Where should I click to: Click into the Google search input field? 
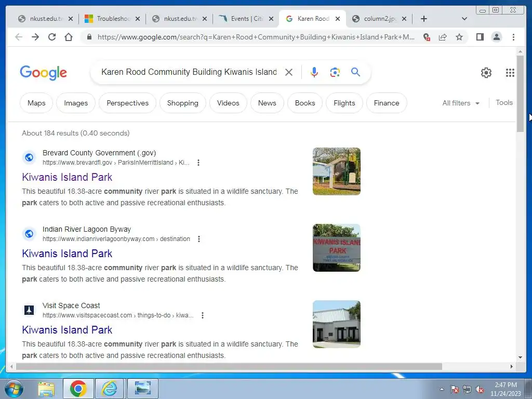click(x=189, y=72)
